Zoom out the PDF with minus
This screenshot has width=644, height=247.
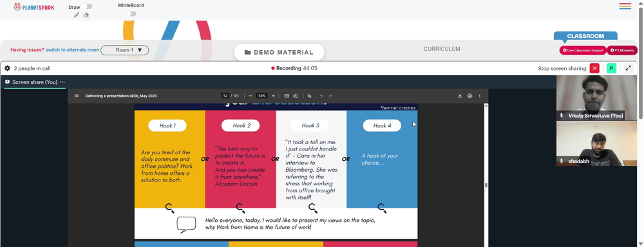point(250,96)
